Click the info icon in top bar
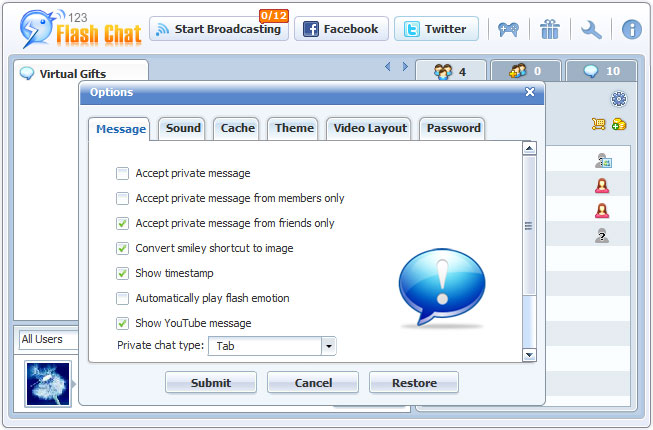The height and width of the screenshot is (430, 653). [631, 29]
